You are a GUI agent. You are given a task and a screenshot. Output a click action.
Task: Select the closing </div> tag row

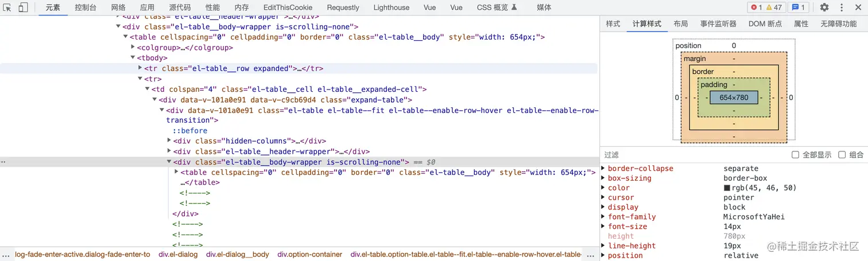point(185,214)
